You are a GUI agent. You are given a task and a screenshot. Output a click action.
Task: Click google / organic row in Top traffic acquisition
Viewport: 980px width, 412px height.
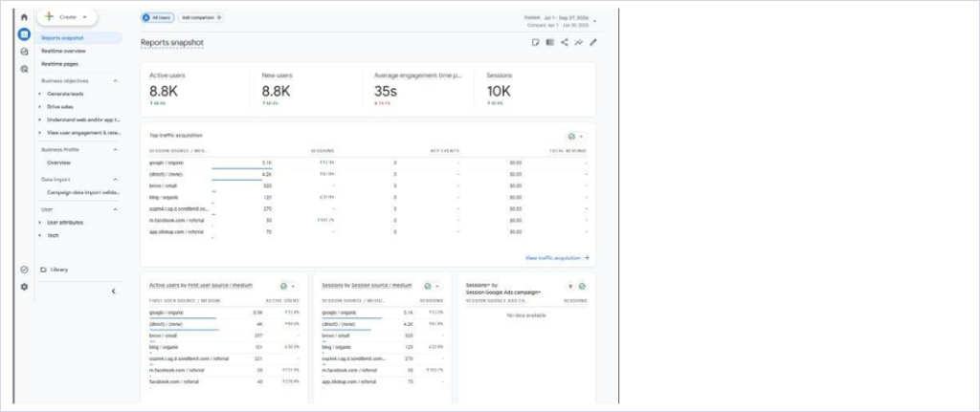(x=367, y=163)
